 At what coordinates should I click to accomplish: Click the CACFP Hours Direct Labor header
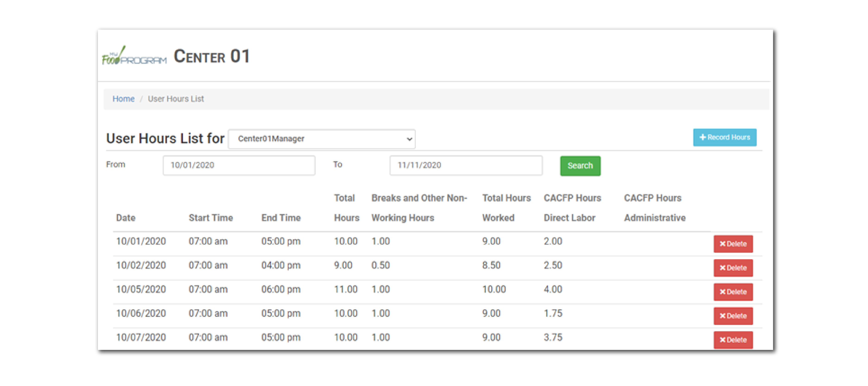(x=572, y=208)
